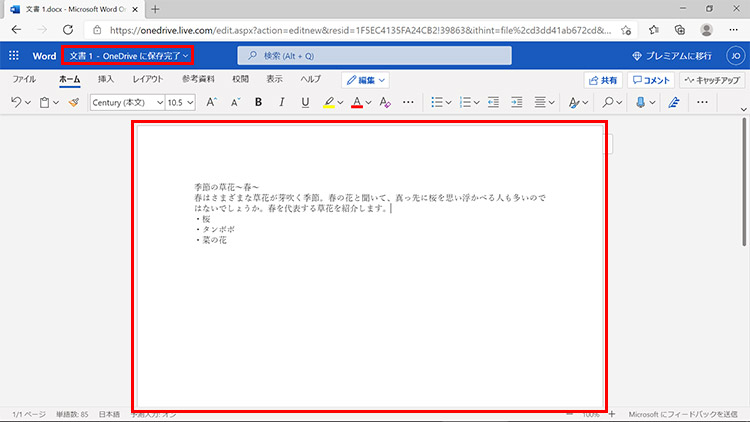This screenshot has width=750, height=422.
Task: Click the 共有 share button
Action: point(603,79)
